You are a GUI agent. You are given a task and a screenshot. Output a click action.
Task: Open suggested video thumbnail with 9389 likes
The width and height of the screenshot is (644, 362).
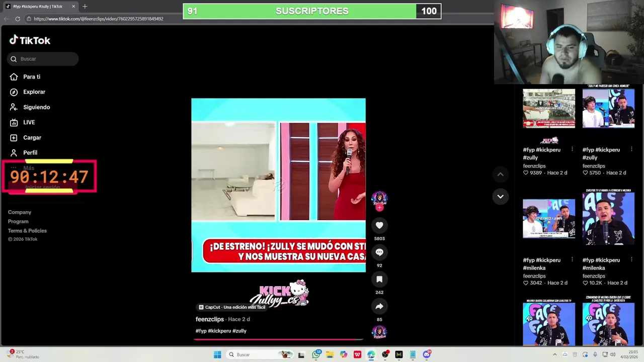point(549,109)
